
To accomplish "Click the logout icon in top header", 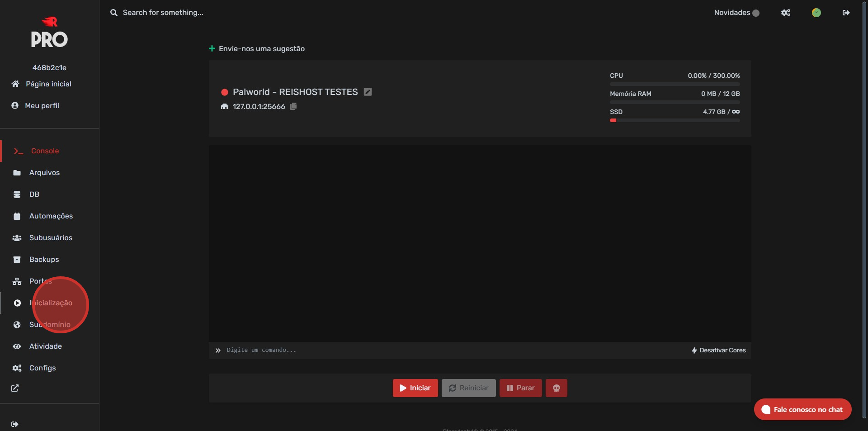I will tap(846, 13).
